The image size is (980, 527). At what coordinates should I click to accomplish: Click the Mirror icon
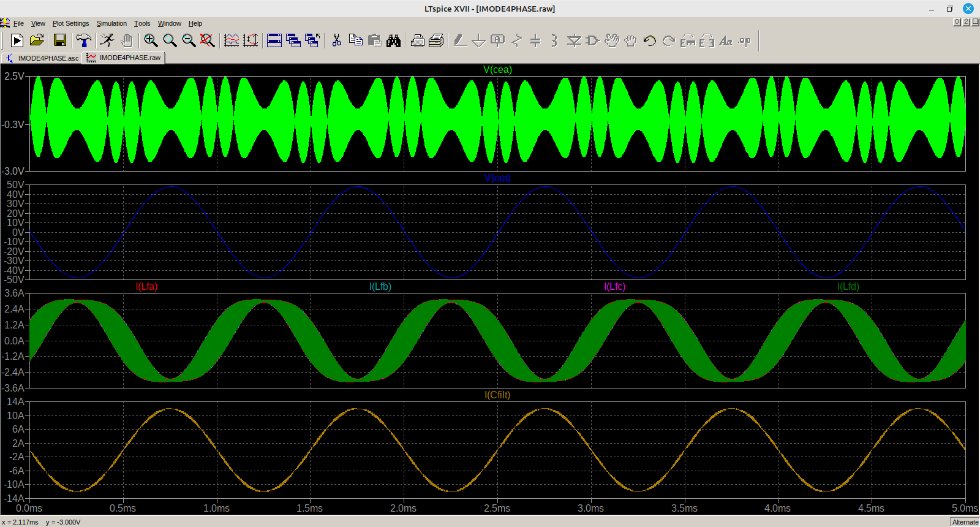(x=707, y=40)
